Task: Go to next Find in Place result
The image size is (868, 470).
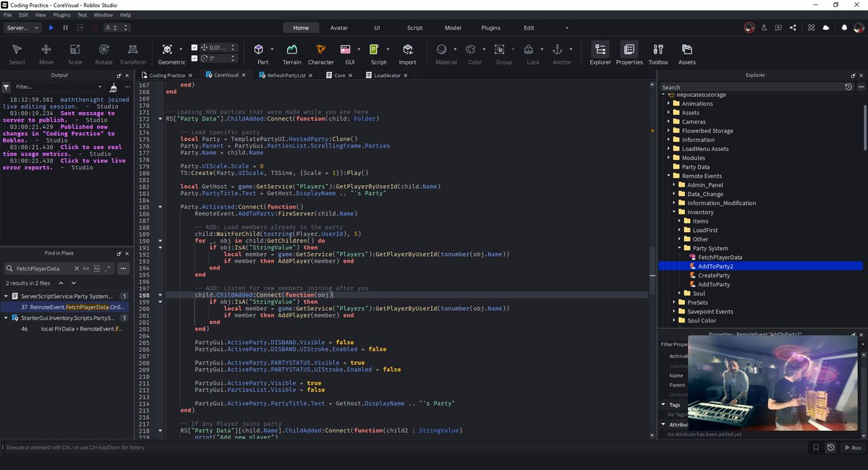Action: tap(74, 283)
